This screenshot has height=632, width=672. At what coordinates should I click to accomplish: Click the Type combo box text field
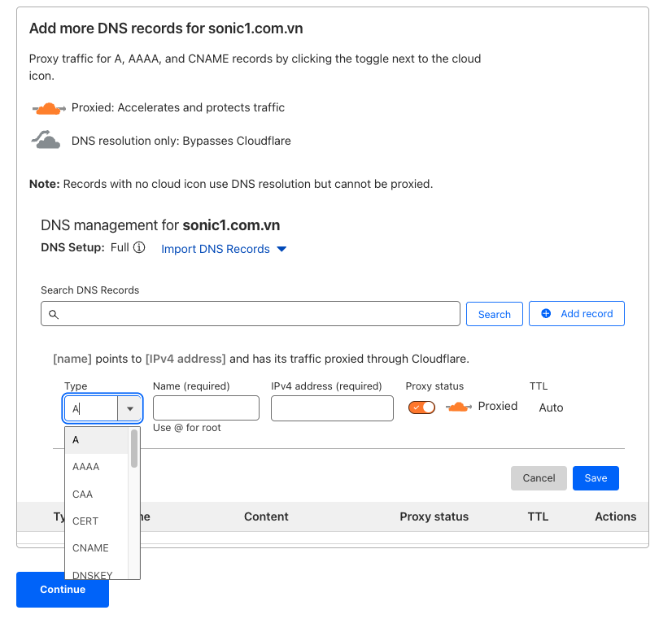91,408
